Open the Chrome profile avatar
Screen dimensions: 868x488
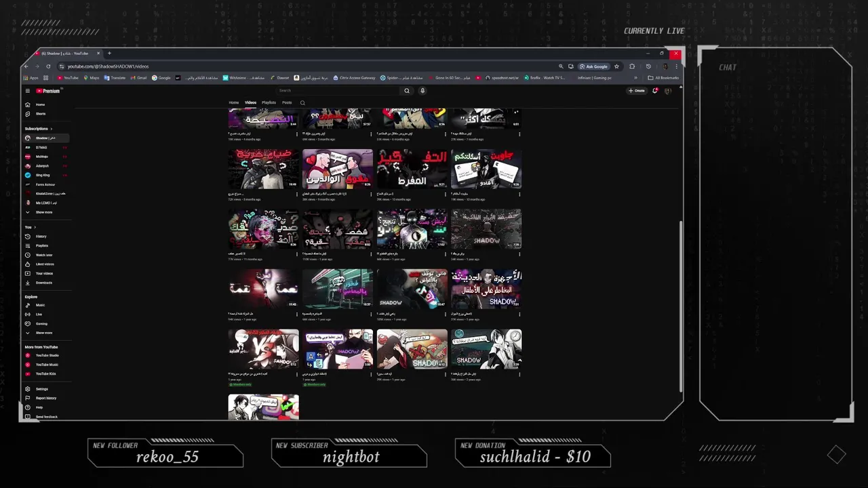(x=665, y=66)
